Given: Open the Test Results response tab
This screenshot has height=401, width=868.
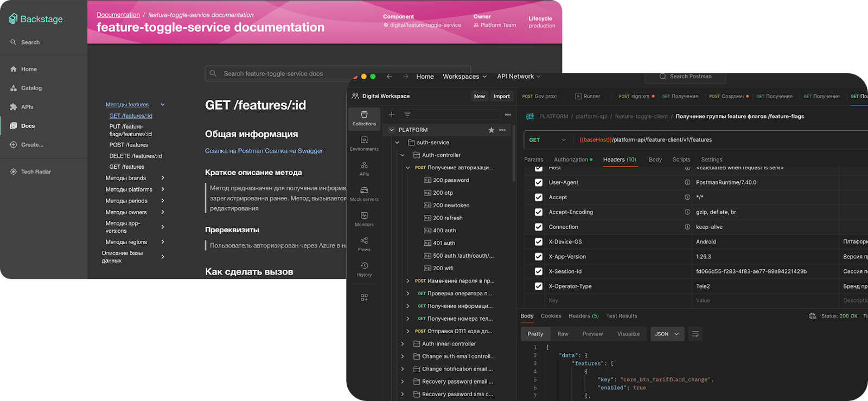Looking at the screenshot, I should coord(622,316).
